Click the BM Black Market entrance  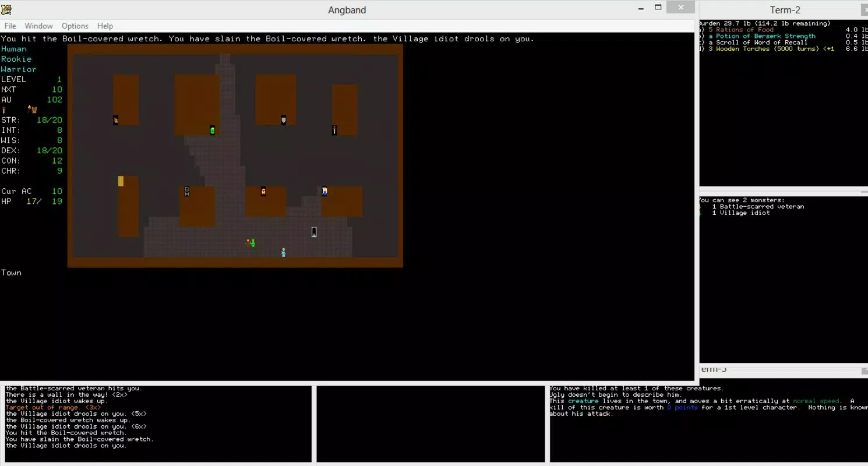pos(187,191)
